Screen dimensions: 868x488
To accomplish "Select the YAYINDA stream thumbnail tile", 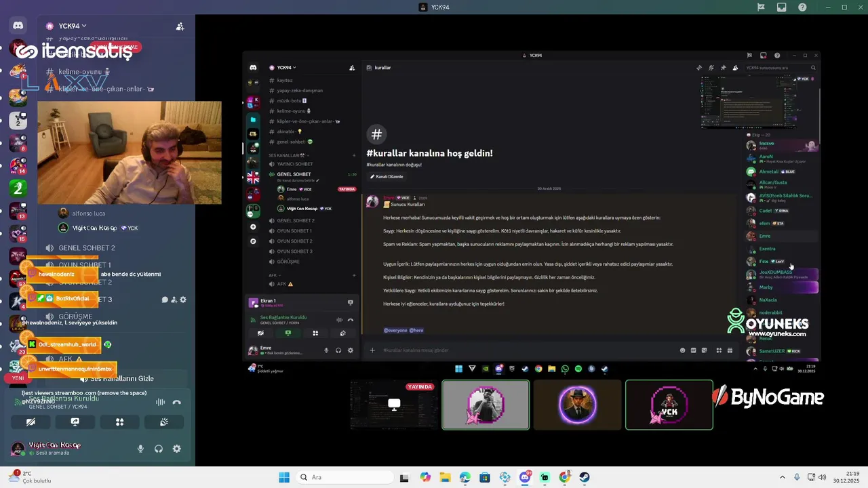I will pos(394,405).
